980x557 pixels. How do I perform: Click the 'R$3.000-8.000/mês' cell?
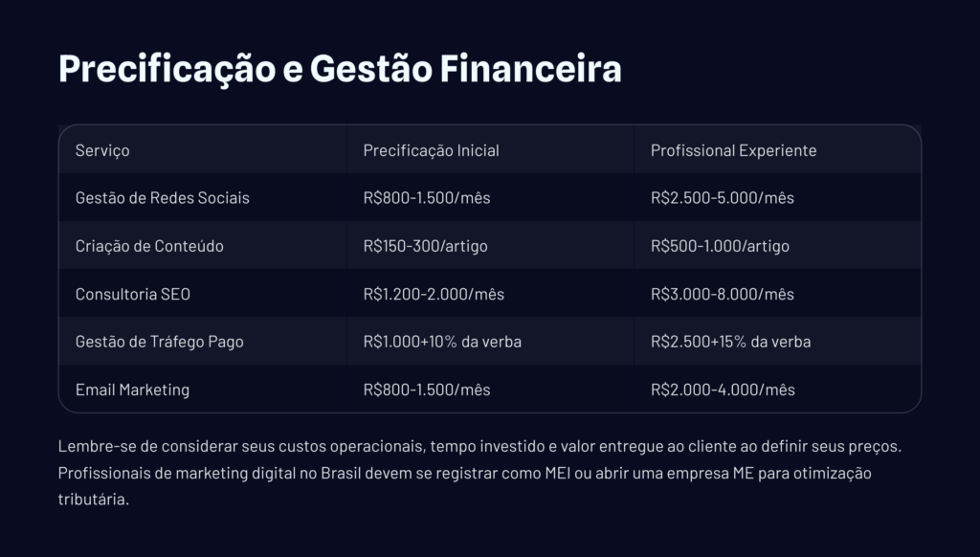click(722, 294)
